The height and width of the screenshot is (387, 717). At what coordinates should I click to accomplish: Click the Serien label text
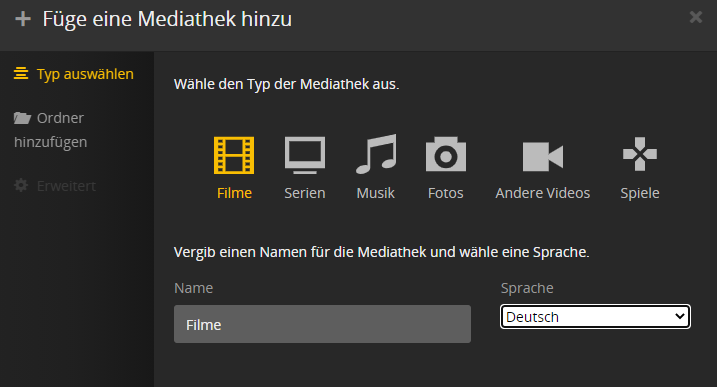pos(305,193)
